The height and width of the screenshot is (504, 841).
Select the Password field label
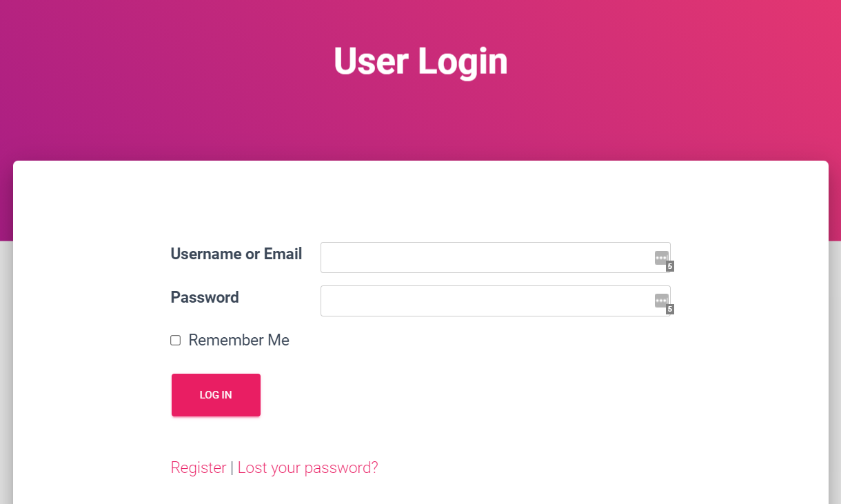click(x=205, y=298)
